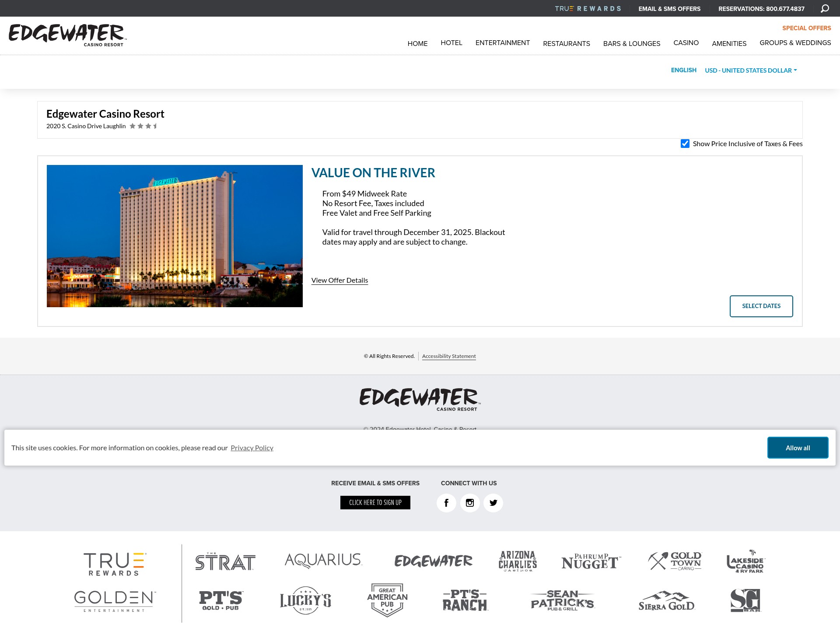Open the Groups & Weddings menu item
Image resolution: width=840 pixels, height=638 pixels.
795,42
